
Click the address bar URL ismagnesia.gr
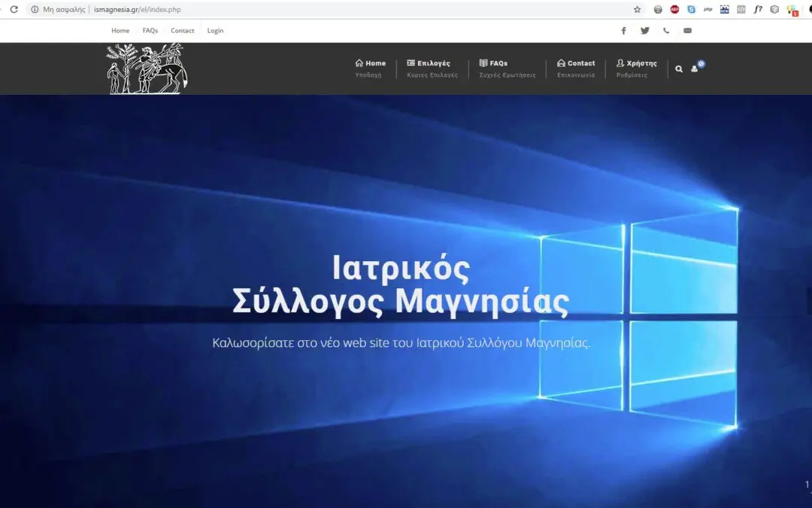click(138, 9)
